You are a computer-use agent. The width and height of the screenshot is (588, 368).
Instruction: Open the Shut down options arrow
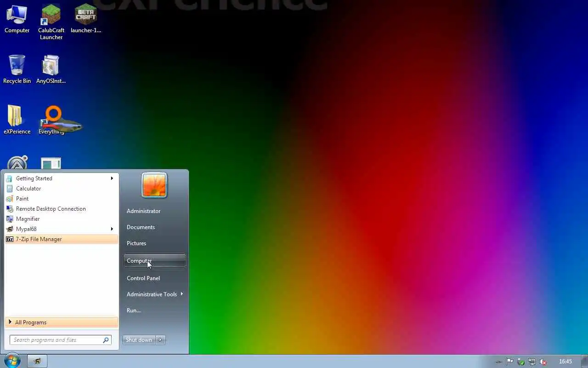coord(160,340)
